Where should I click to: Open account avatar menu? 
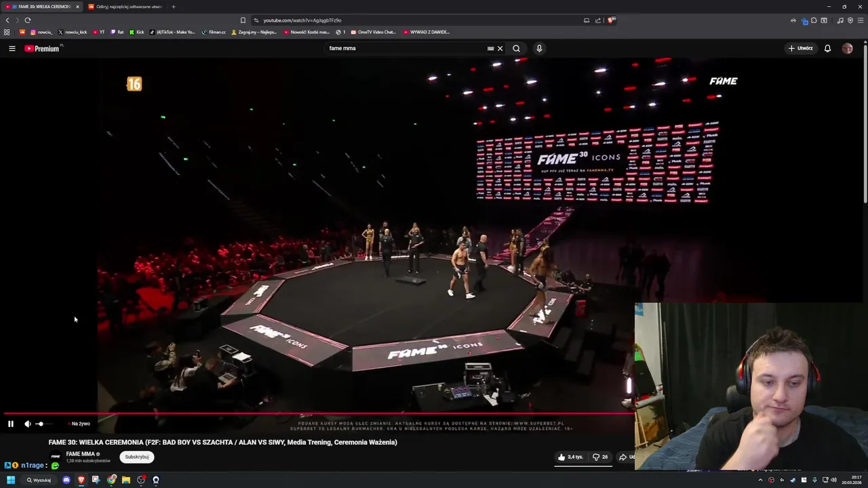click(x=847, y=48)
